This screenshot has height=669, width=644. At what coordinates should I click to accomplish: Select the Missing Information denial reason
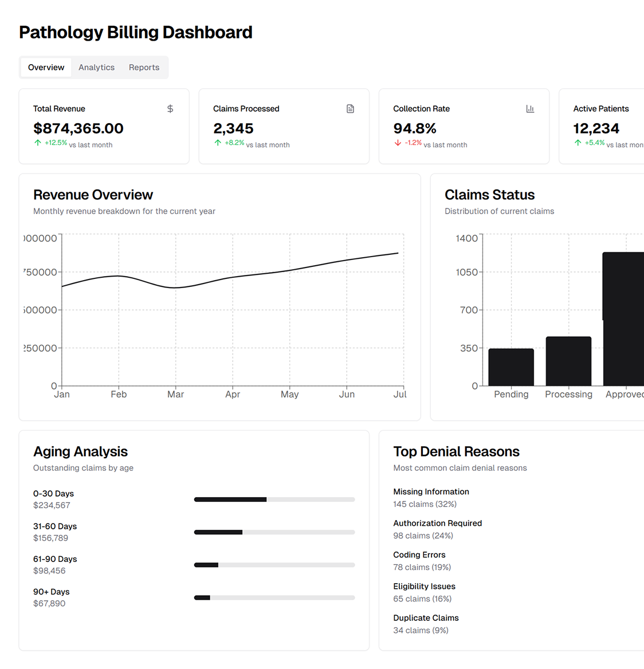point(431,492)
